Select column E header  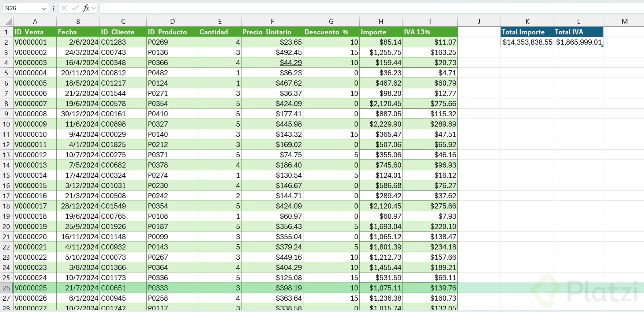tap(220, 22)
